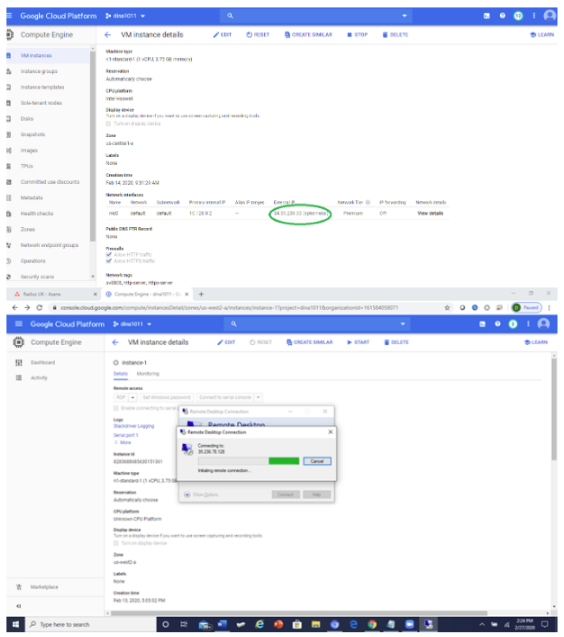
Task: Click the Chrome icon in the Windows taskbar
Action: point(372,624)
